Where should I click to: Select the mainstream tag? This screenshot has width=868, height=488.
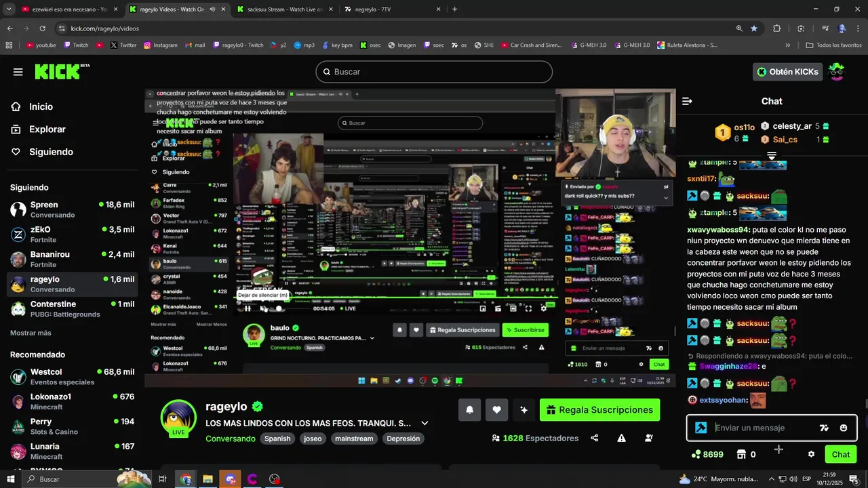point(354,439)
